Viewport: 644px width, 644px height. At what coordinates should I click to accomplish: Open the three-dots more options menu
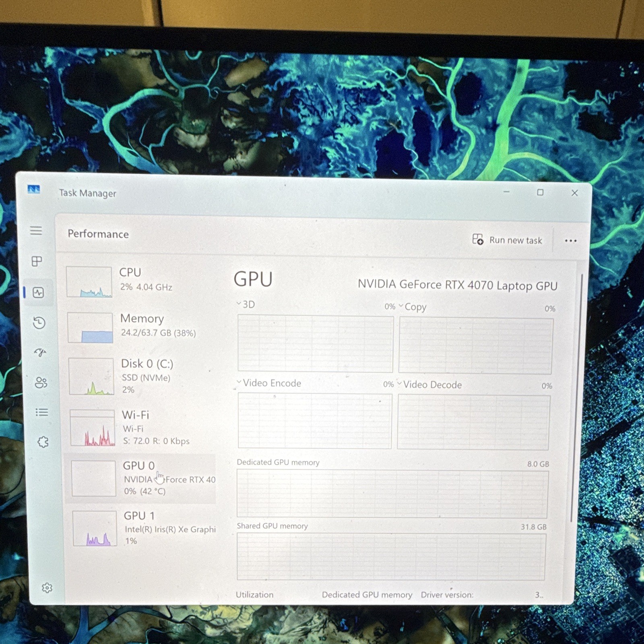coord(570,241)
